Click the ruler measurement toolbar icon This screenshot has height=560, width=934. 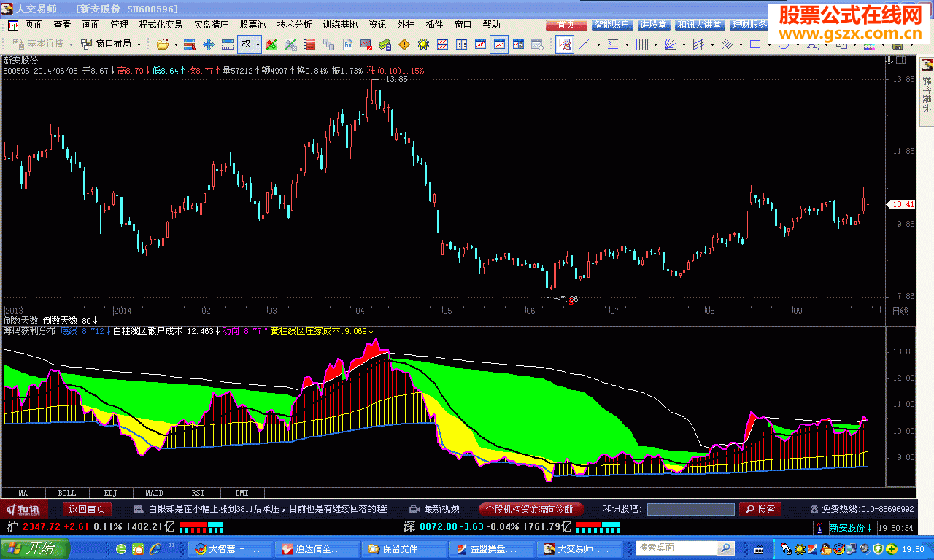tap(228, 44)
